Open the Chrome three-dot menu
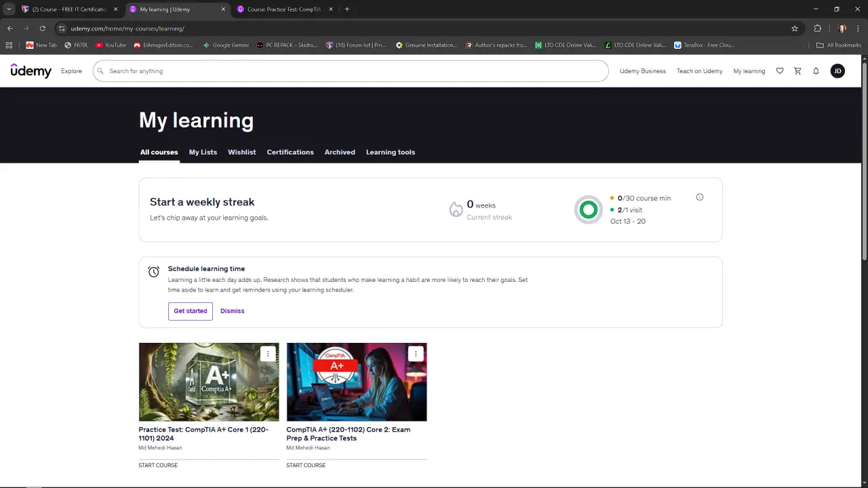 (858, 28)
